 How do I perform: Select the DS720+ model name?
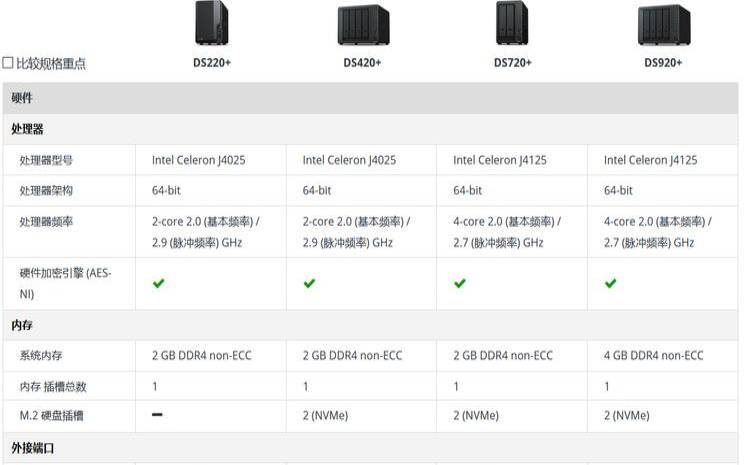pyautogui.click(x=513, y=63)
